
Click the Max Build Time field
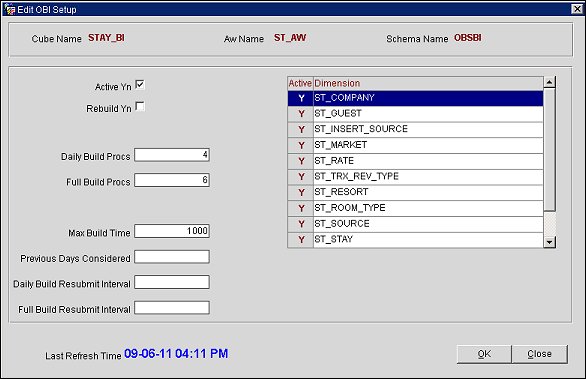[172, 231]
